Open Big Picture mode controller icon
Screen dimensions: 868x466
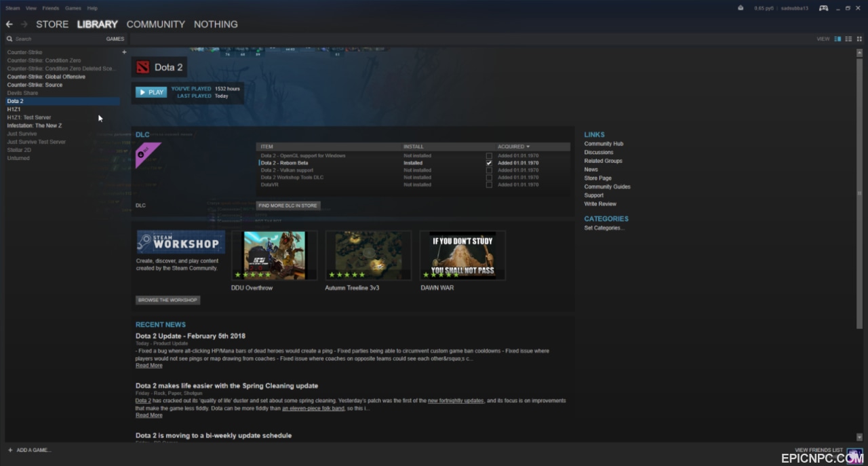[x=823, y=8]
